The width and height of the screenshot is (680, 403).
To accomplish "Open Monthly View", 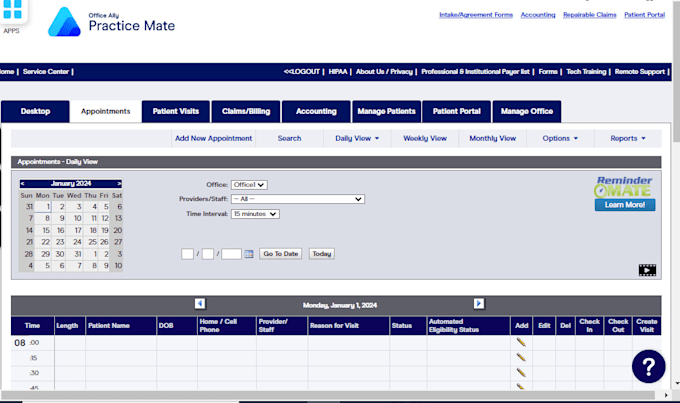I will click(x=493, y=138).
